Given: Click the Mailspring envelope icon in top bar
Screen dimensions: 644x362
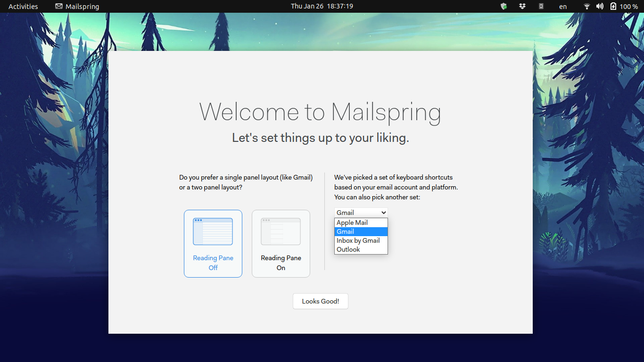Looking at the screenshot, I should coord(58,6).
